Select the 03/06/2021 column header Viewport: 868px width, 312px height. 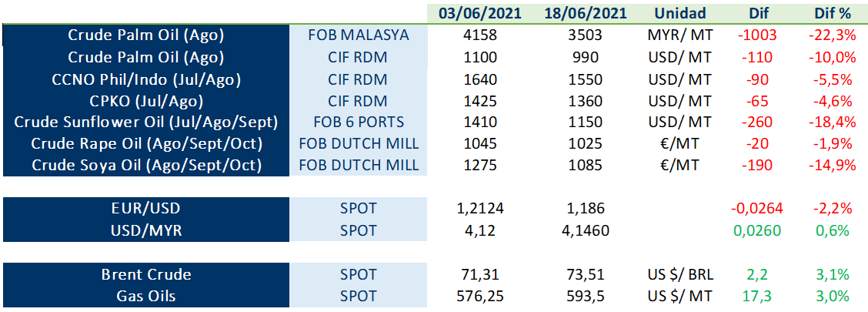pyautogui.click(x=480, y=13)
